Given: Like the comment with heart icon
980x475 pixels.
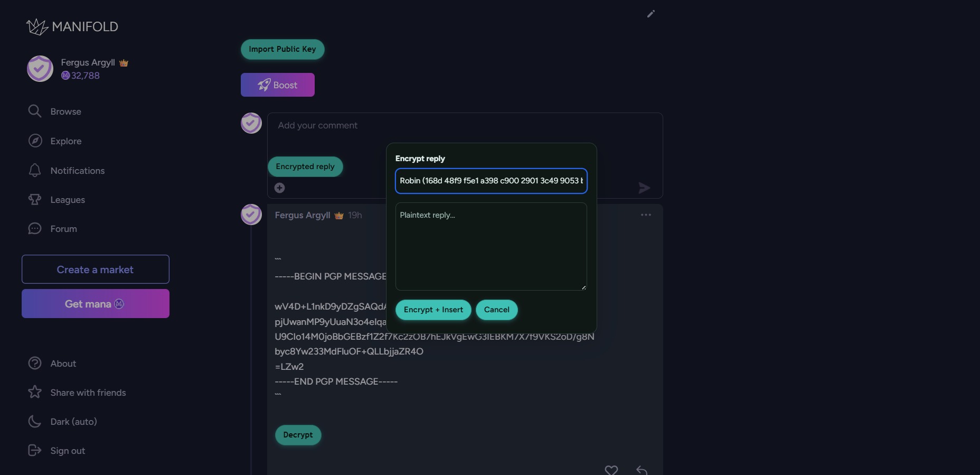Looking at the screenshot, I should pyautogui.click(x=611, y=470).
